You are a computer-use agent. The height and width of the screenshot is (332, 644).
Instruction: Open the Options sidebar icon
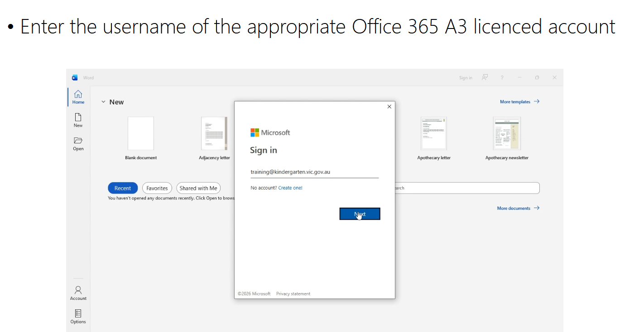coord(78,317)
